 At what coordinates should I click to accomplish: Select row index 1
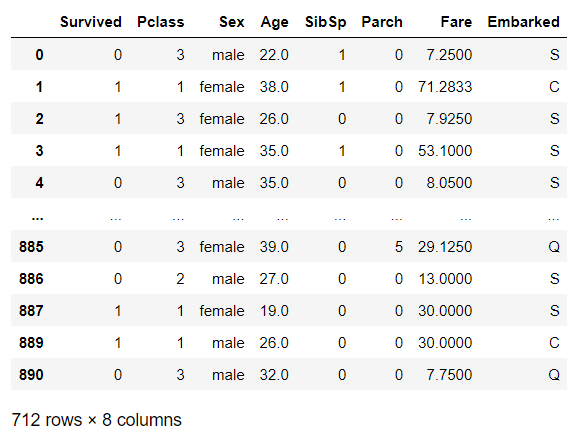(x=39, y=87)
